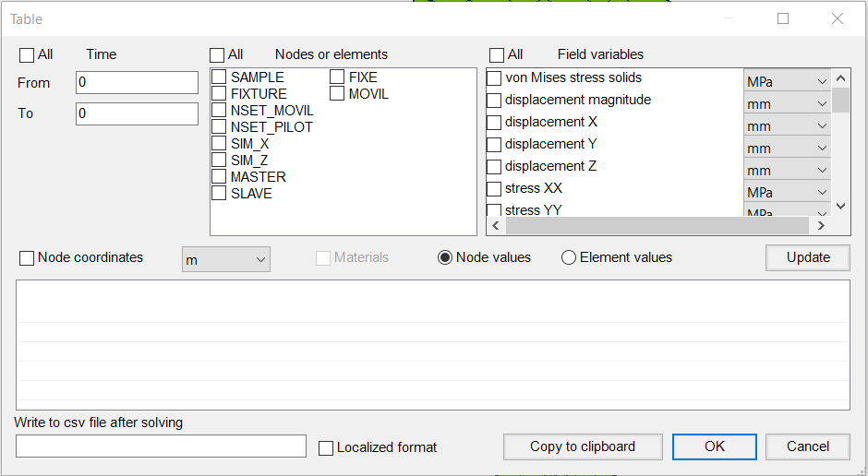The image size is (868, 476).
Task: Click the Cancel button
Action: [x=808, y=446]
